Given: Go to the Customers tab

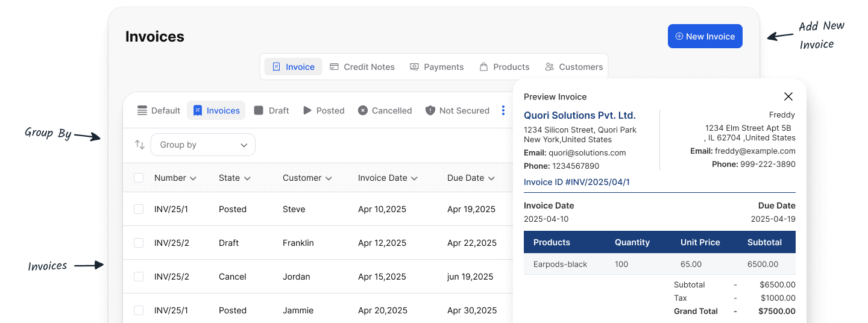Looking at the screenshot, I should coord(573,67).
